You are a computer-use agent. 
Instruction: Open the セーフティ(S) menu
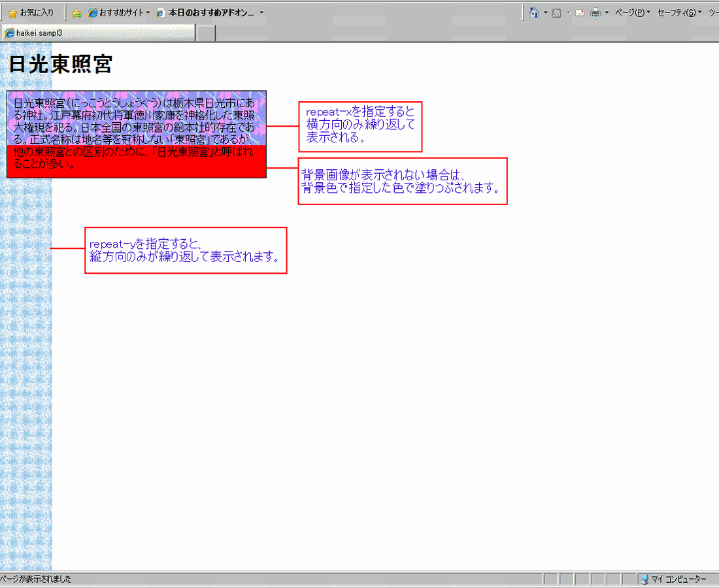pos(679,13)
